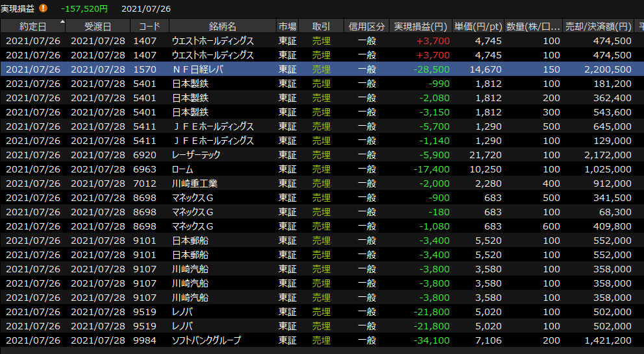The width and height of the screenshot is (644, 354).
Task: Click the 市場 column header
Action: [288, 27]
